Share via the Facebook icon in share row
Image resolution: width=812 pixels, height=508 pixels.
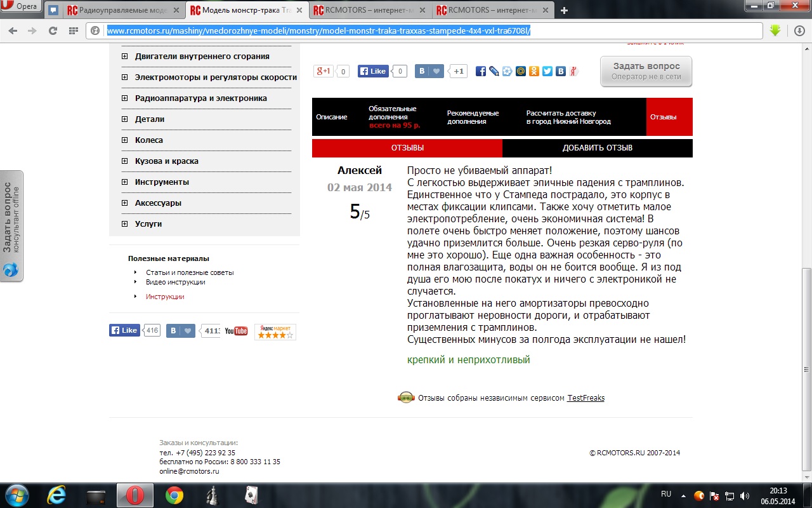tap(481, 72)
